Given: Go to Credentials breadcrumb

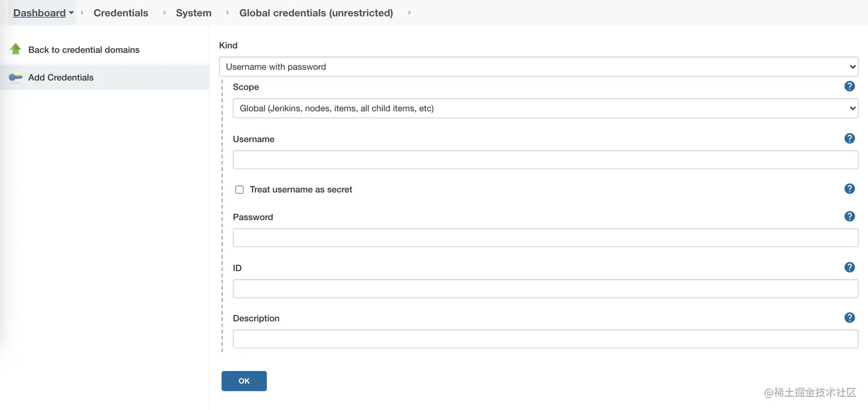Looking at the screenshot, I should tap(121, 13).
